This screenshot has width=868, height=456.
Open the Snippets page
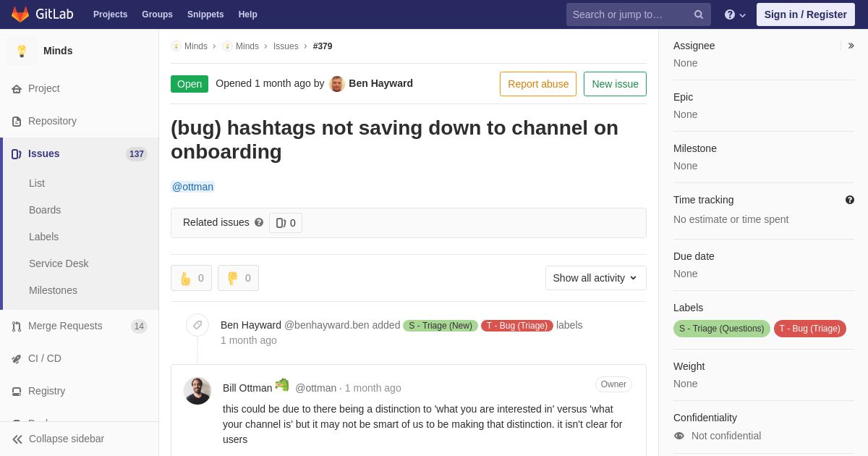click(205, 14)
